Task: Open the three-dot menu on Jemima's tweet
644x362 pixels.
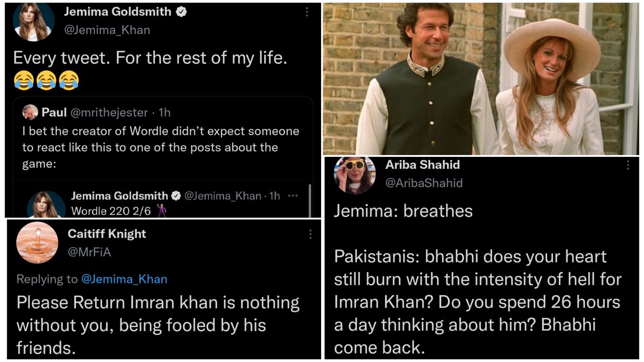Action: (307, 10)
